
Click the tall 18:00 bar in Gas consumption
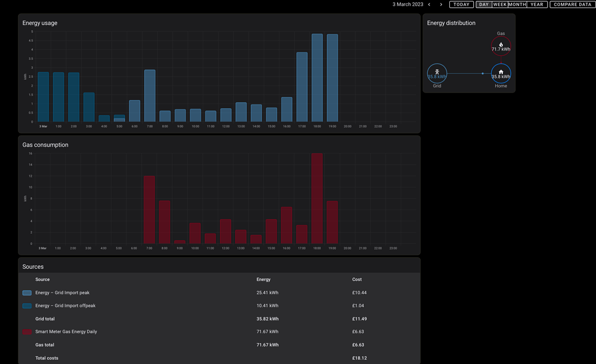click(x=317, y=198)
